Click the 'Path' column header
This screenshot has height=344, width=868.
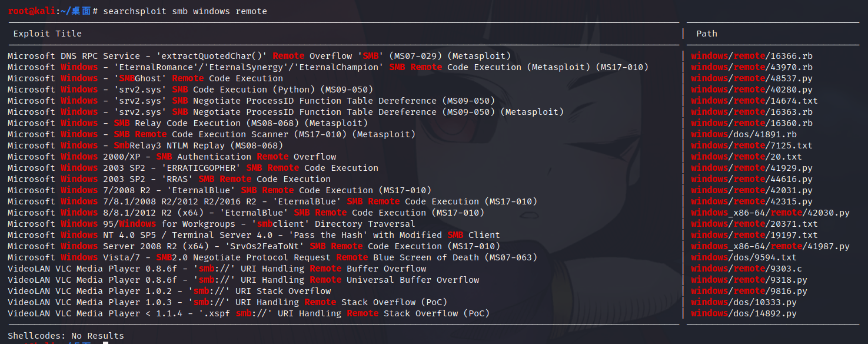[707, 34]
